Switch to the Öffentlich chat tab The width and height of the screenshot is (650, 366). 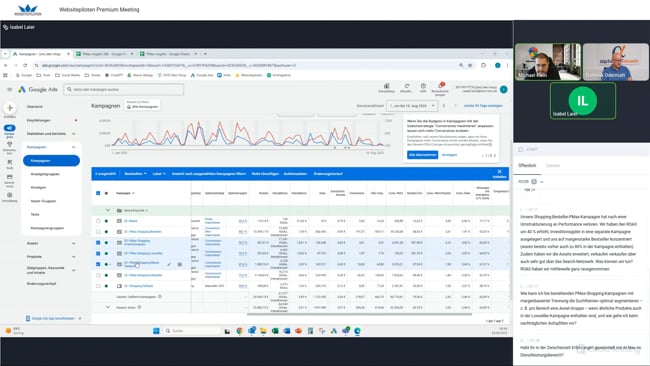(527, 165)
